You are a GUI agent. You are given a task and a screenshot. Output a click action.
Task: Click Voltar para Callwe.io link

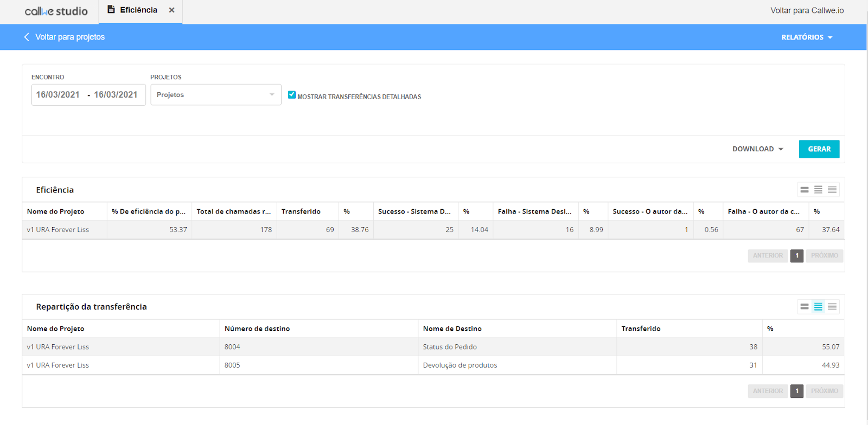(x=807, y=10)
